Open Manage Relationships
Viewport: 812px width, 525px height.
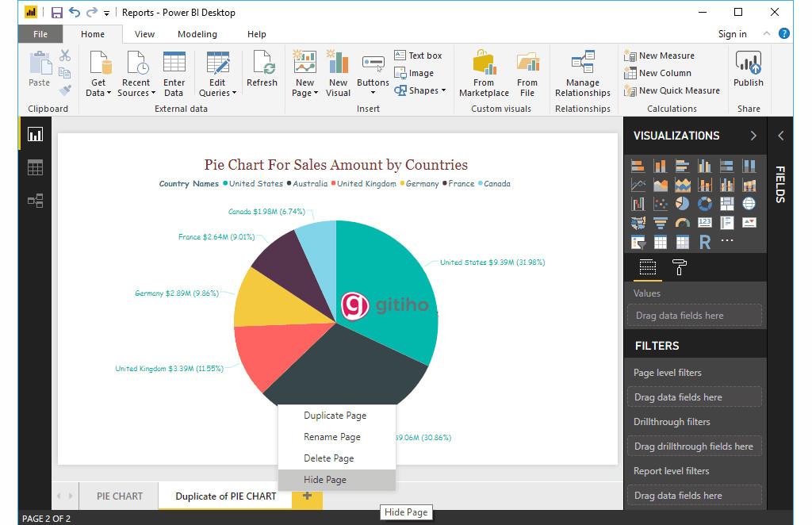pos(583,74)
